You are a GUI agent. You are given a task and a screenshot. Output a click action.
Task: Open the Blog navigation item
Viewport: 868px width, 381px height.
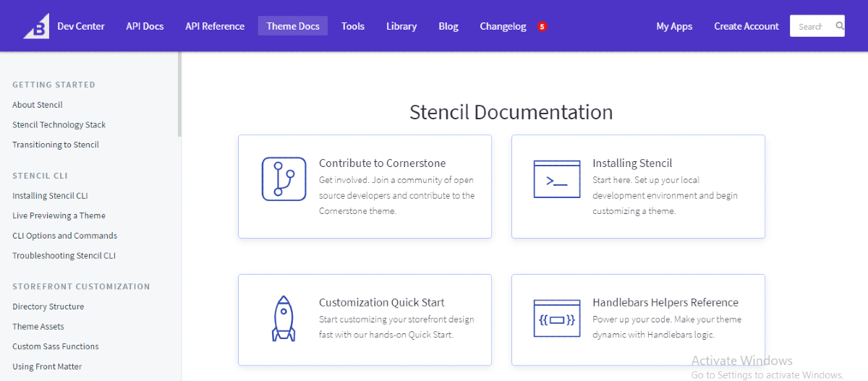coord(448,26)
